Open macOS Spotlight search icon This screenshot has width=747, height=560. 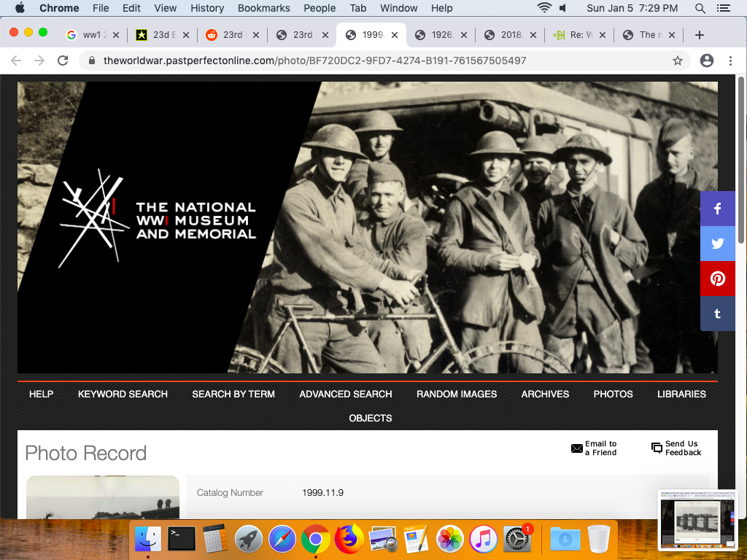click(x=700, y=8)
